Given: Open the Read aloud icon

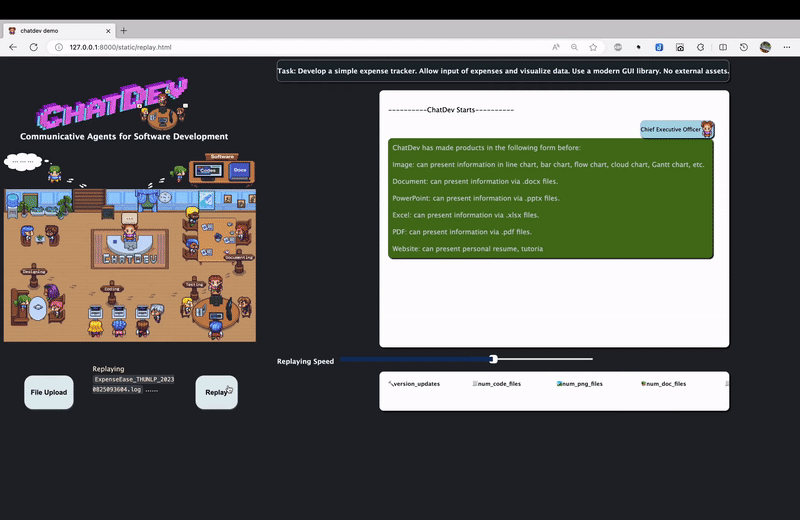Looking at the screenshot, I should 556,47.
